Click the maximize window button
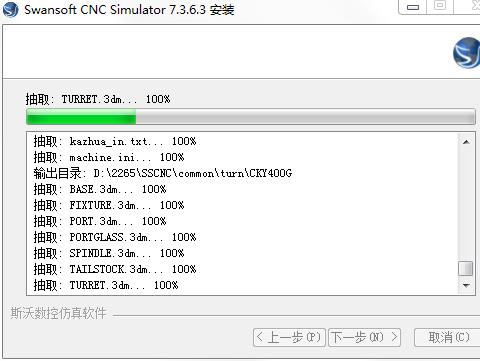 pos(440,6)
